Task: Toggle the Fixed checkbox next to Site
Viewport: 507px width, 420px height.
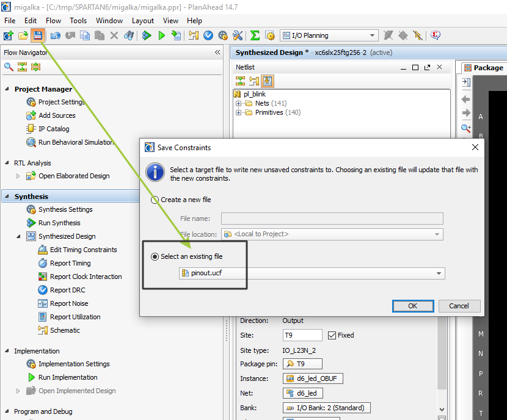Action: [x=332, y=335]
